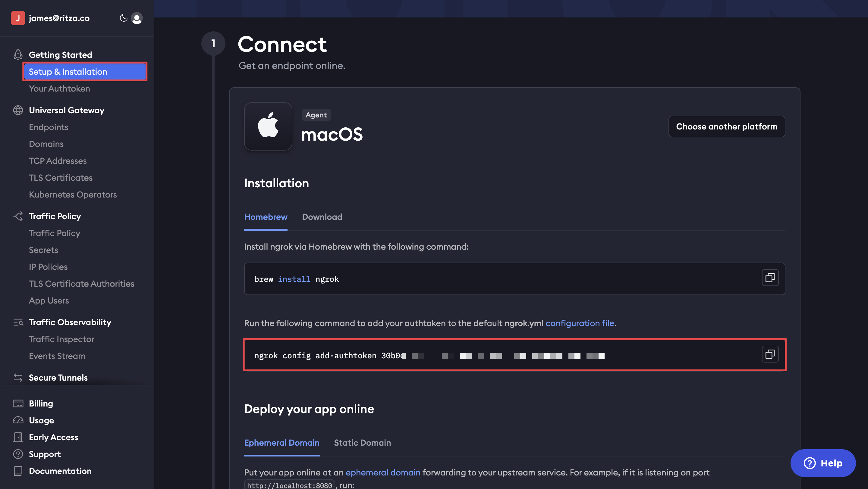Select the Static Domain tab
Viewport: 868px width, 489px height.
click(362, 443)
